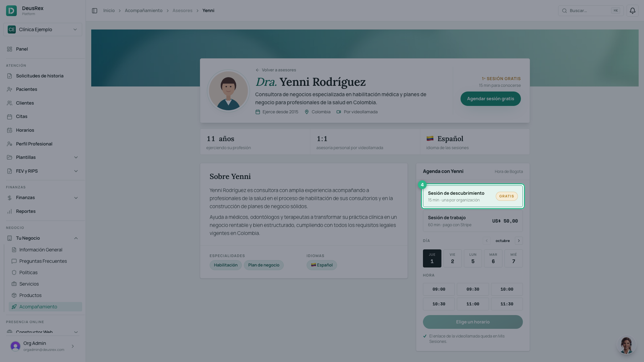
Task: Go to Asesores breadcrumb
Action: click(x=182, y=11)
